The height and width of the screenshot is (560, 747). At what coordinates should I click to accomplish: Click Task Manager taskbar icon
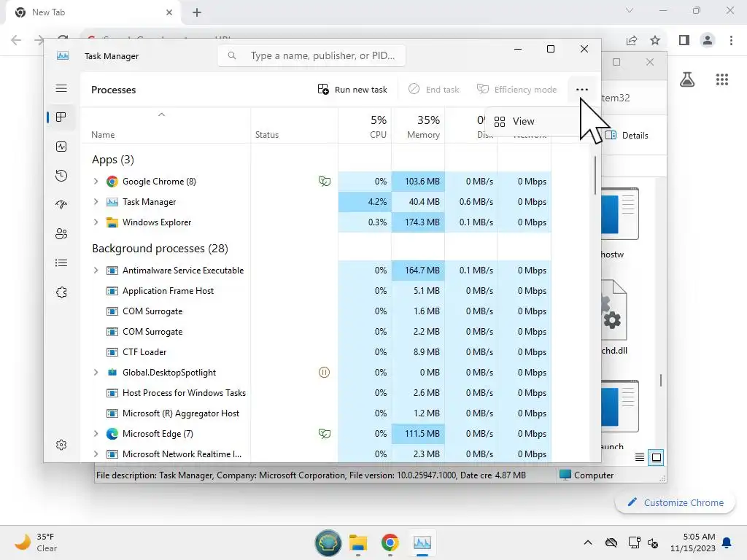point(422,542)
